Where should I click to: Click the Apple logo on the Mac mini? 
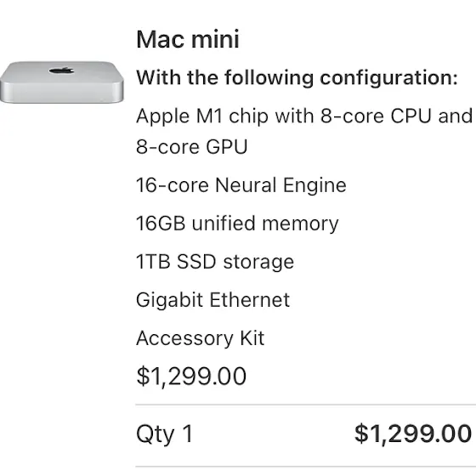click(x=61, y=71)
